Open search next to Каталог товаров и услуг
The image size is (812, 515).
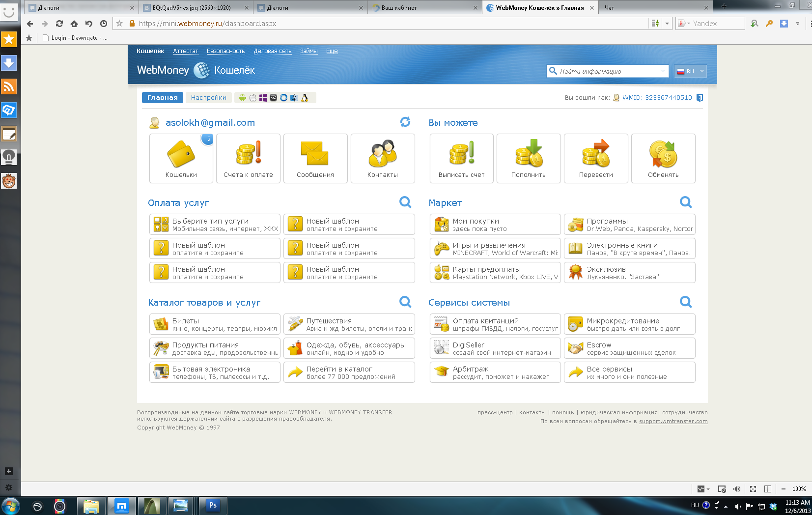[x=405, y=302]
